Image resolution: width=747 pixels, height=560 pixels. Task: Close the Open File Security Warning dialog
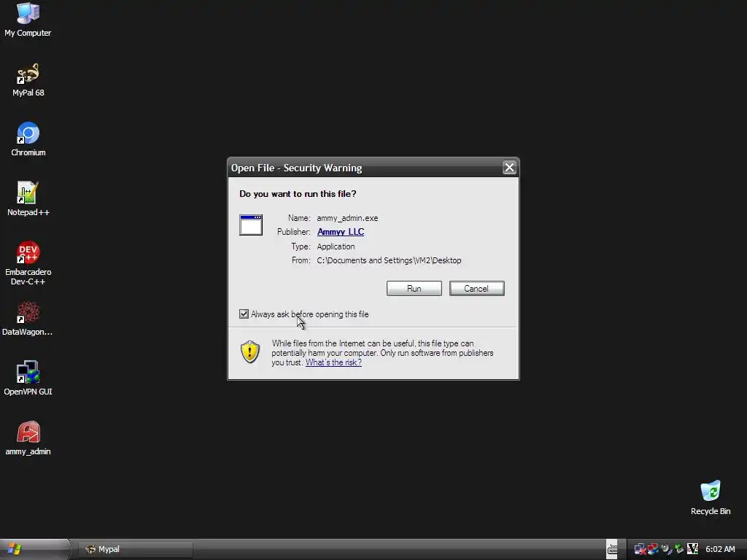pos(509,168)
